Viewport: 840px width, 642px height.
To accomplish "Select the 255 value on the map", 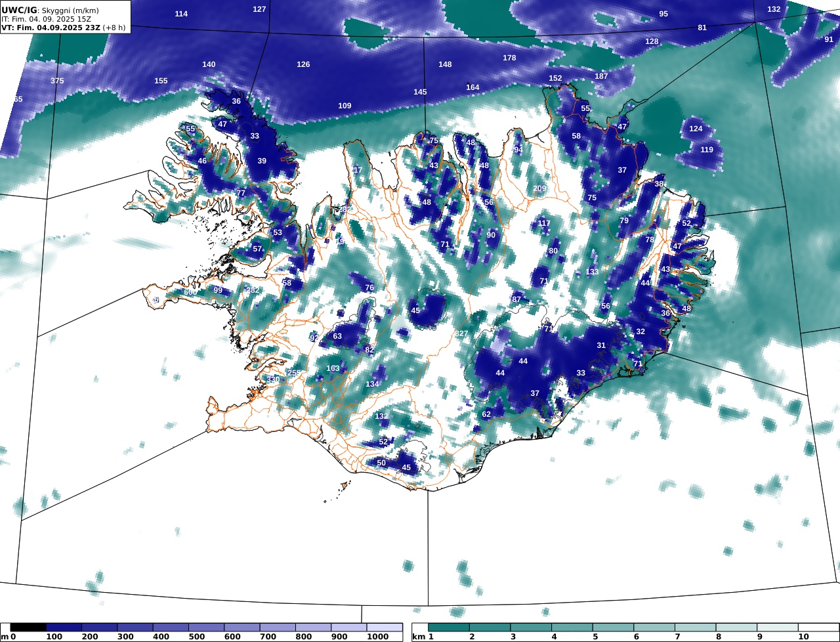I will pos(295,373).
